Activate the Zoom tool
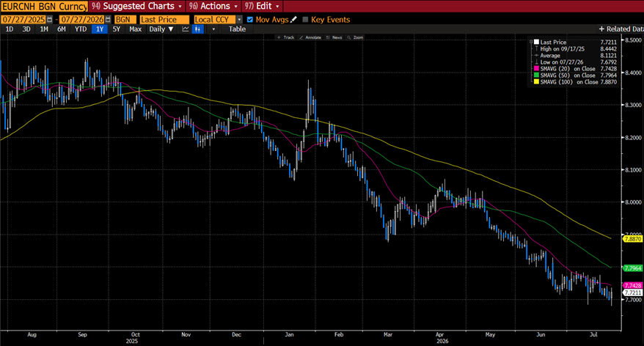The width and height of the screenshot is (644, 346). click(355, 37)
